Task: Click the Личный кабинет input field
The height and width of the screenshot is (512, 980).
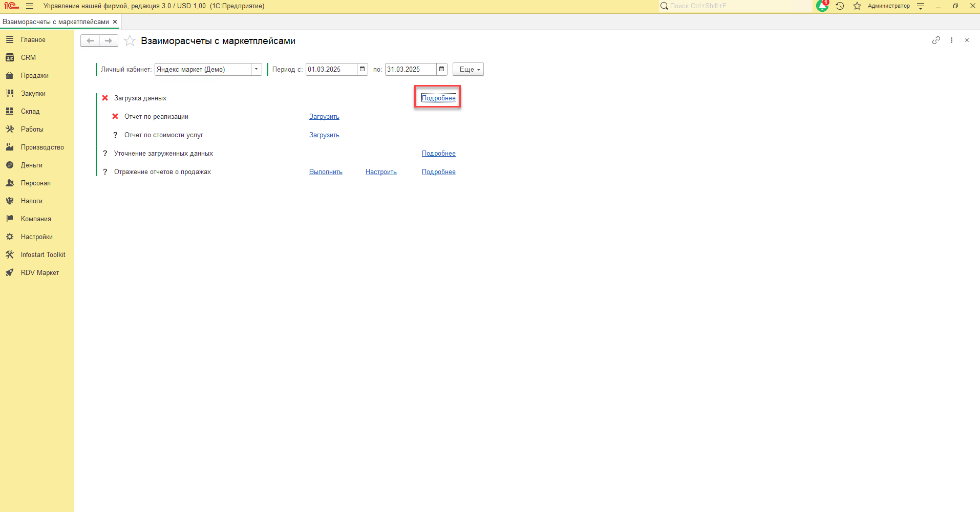Action: click(x=203, y=70)
